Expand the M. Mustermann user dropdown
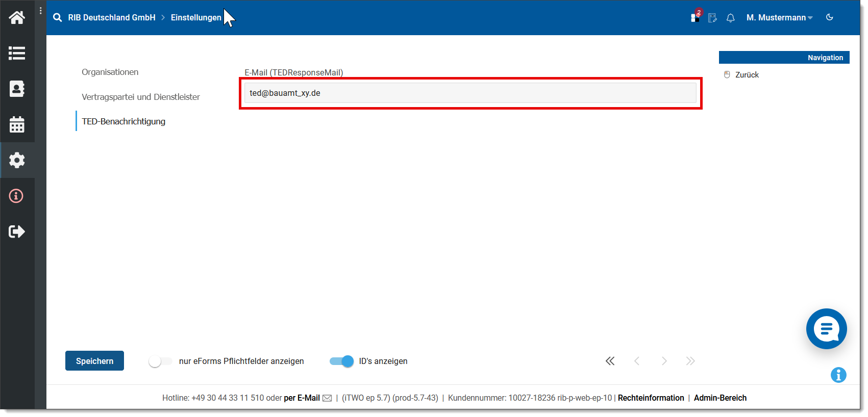 coord(779,18)
